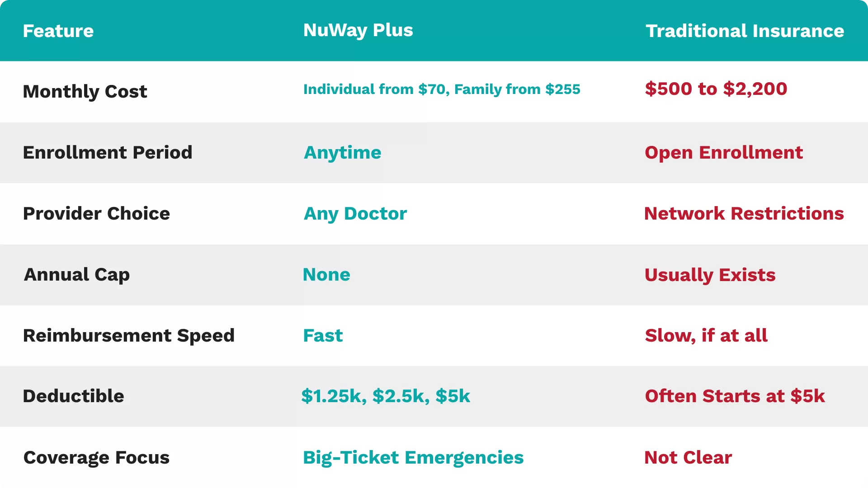
Task: Click the 'Usually Exists' text
Action: click(x=710, y=275)
